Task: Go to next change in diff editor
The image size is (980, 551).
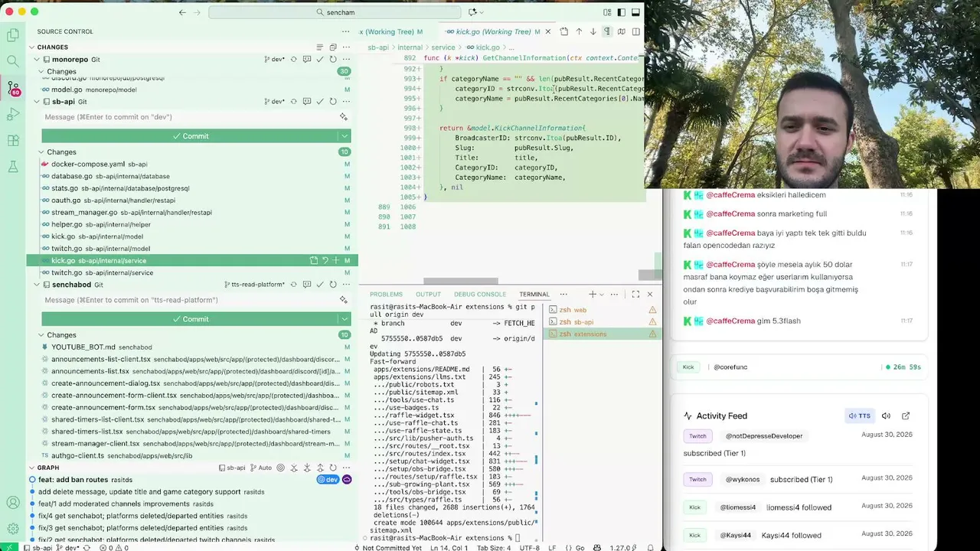Action: point(593,31)
